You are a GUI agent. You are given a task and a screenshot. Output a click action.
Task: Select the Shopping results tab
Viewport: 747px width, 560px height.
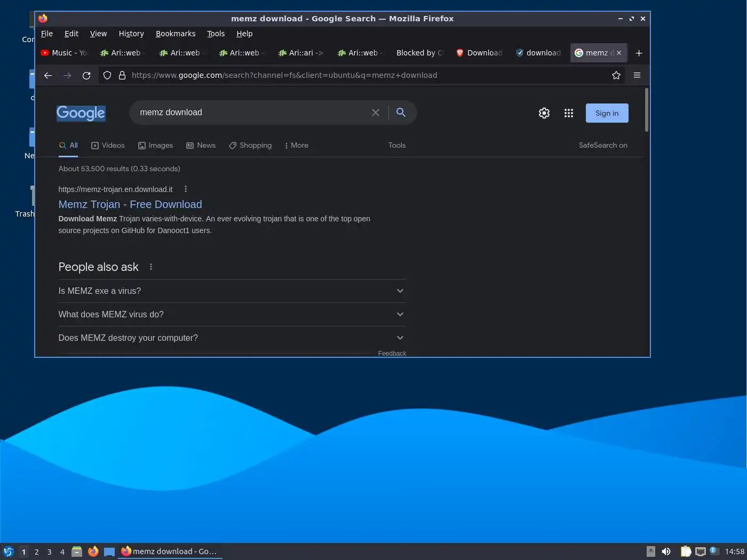point(250,145)
